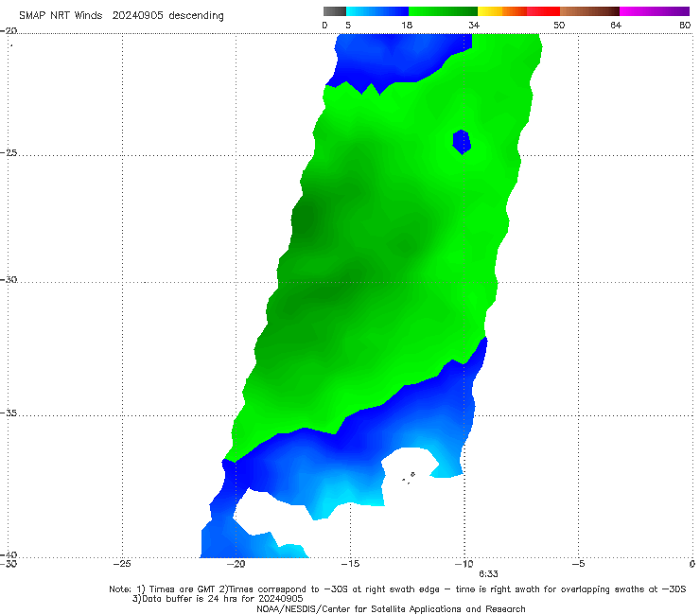Click the color bar label '64'
Image resolution: width=700 pixels, height=615 pixels.
coord(616,25)
